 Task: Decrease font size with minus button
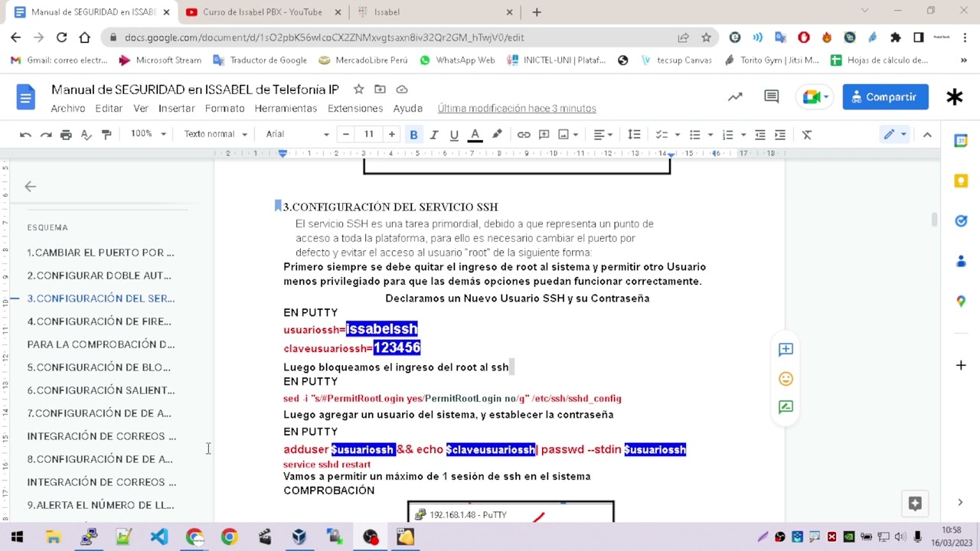click(346, 135)
